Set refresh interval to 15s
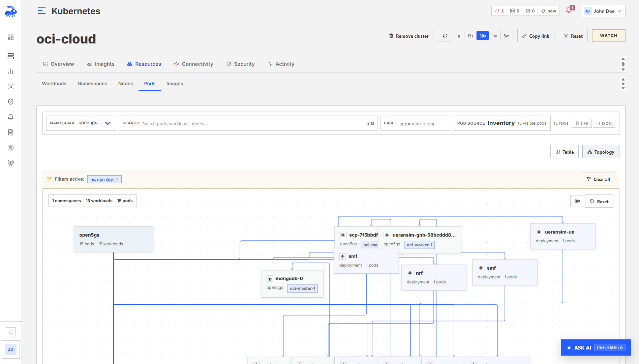This screenshot has width=639, height=364. [x=470, y=36]
